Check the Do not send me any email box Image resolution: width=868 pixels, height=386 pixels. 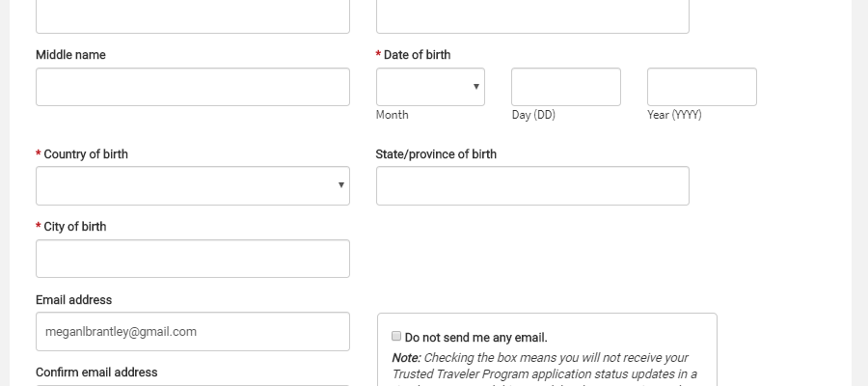[x=396, y=336]
